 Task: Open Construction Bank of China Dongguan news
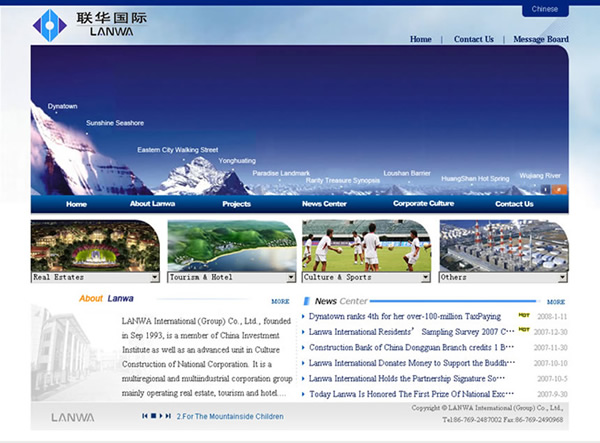pos(411,347)
